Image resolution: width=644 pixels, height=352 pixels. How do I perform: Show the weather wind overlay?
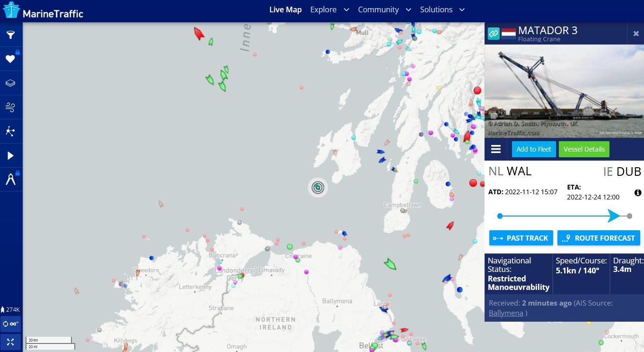10,108
